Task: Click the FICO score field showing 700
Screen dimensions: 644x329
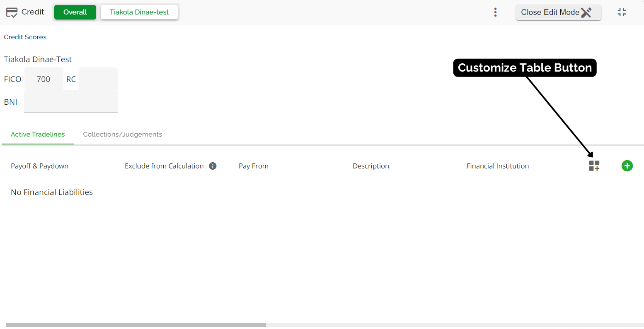Action: click(x=44, y=79)
